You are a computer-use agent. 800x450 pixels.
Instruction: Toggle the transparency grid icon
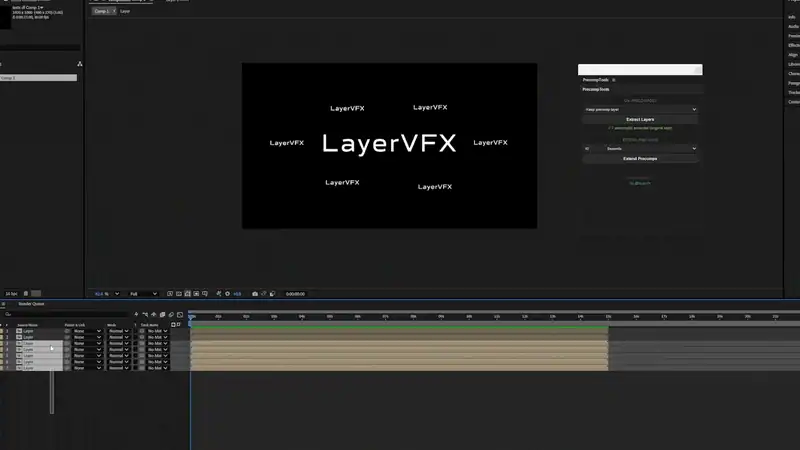pyautogui.click(x=179, y=294)
